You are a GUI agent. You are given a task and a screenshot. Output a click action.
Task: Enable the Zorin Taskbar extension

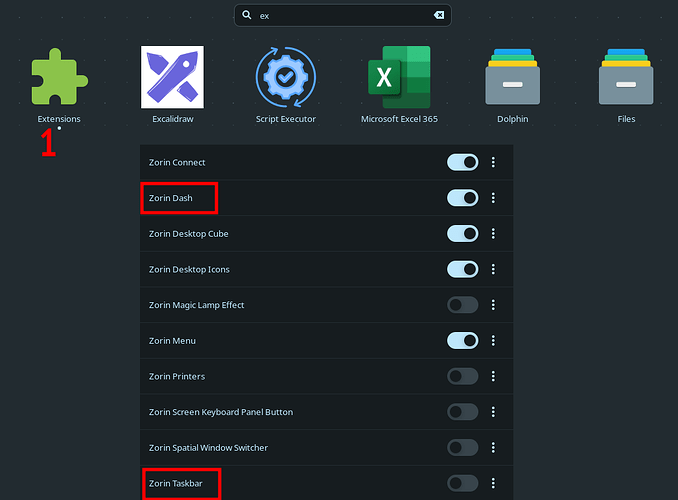pos(462,484)
